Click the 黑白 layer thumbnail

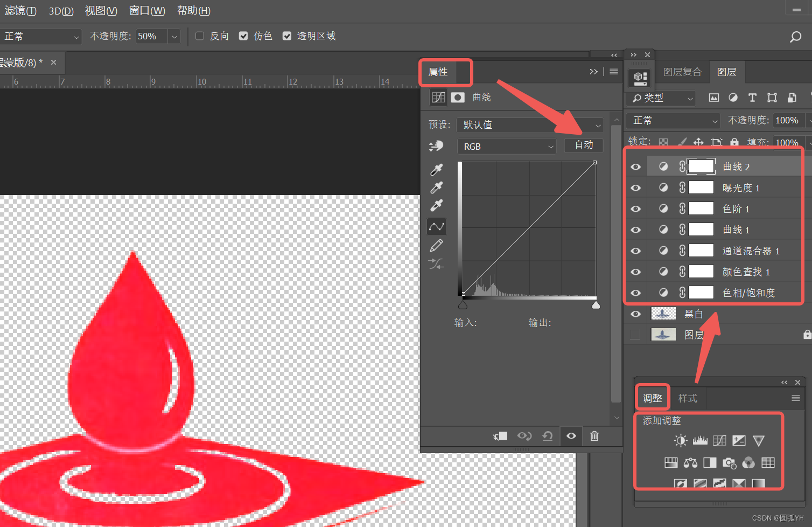[663, 314]
